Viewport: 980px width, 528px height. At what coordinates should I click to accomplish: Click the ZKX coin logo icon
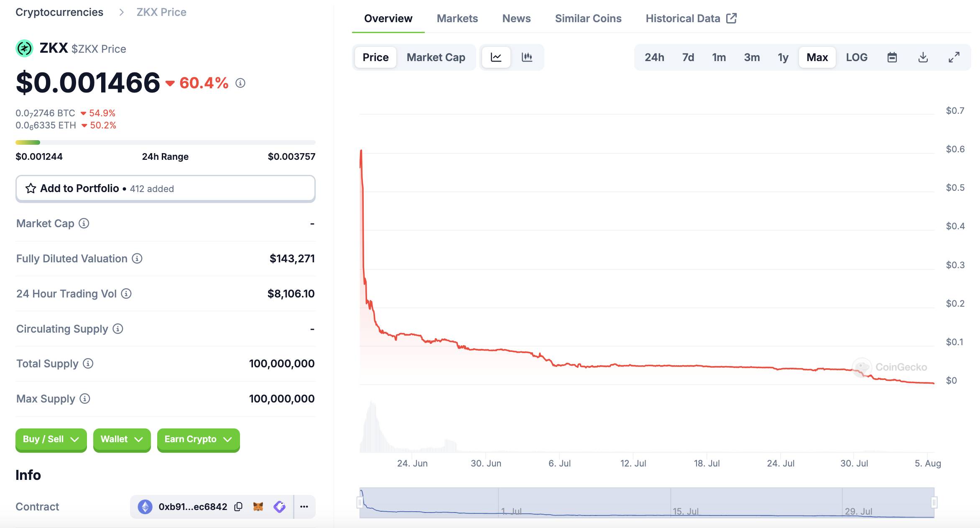click(x=24, y=49)
